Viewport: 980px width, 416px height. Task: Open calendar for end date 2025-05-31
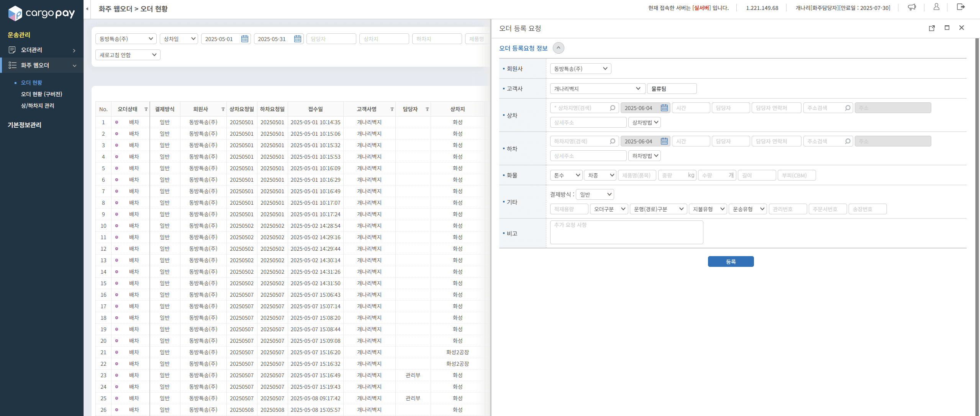click(297, 39)
